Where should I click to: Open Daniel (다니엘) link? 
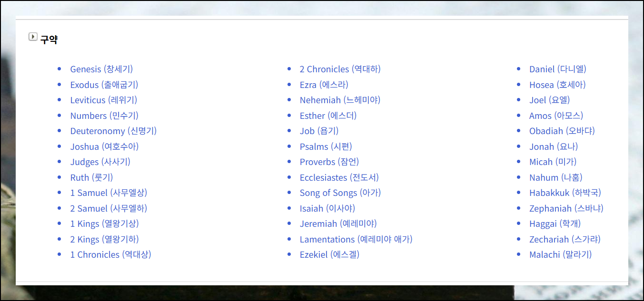tap(558, 69)
